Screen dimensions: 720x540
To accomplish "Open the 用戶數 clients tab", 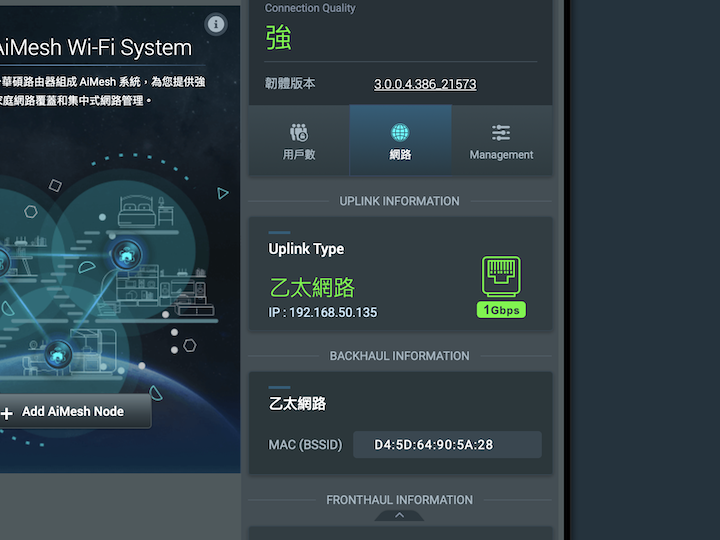I will tap(299, 140).
